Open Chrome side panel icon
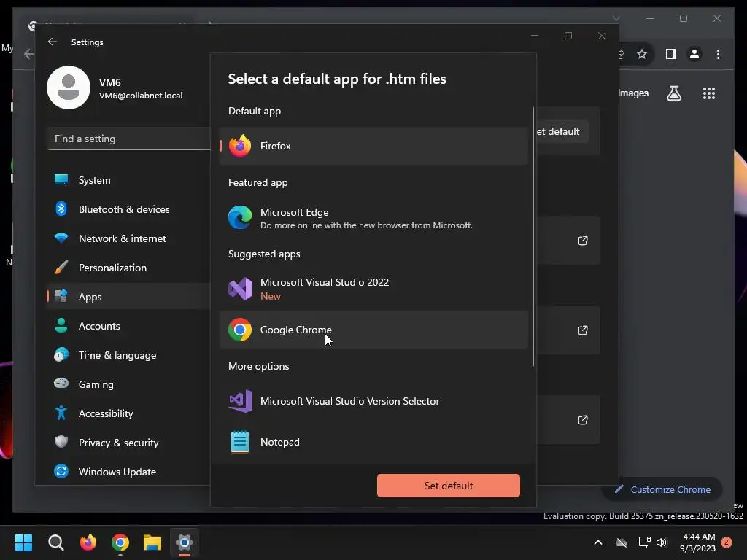747x560 pixels. 671,54
